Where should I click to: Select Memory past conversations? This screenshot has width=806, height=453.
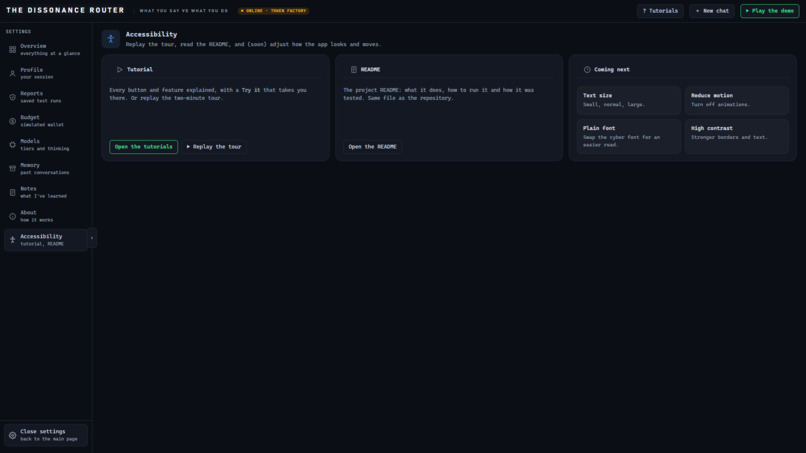(45, 169)
